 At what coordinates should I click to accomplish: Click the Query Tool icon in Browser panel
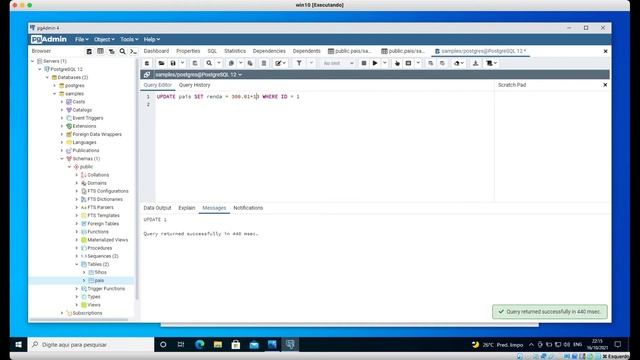point(89,51)
